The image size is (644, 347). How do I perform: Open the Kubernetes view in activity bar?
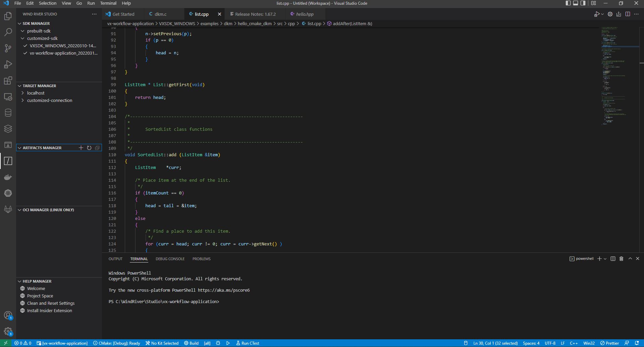pos(8,193)
